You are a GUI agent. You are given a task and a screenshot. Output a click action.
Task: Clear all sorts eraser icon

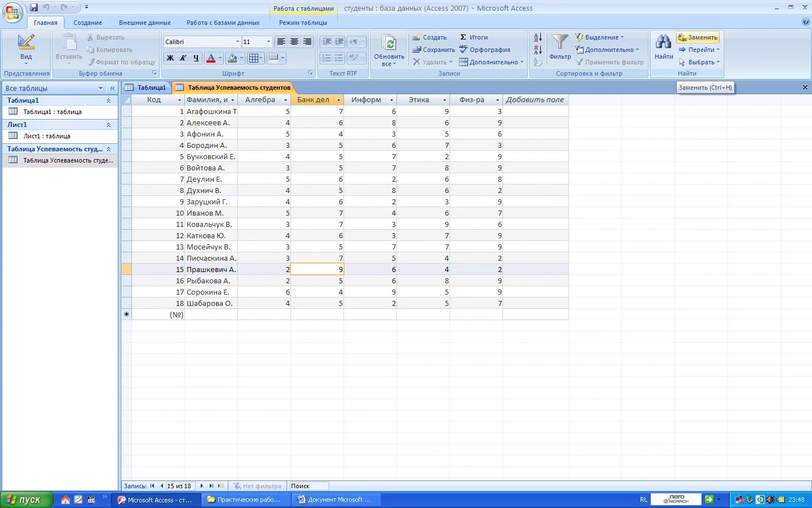tap(538, 62)
